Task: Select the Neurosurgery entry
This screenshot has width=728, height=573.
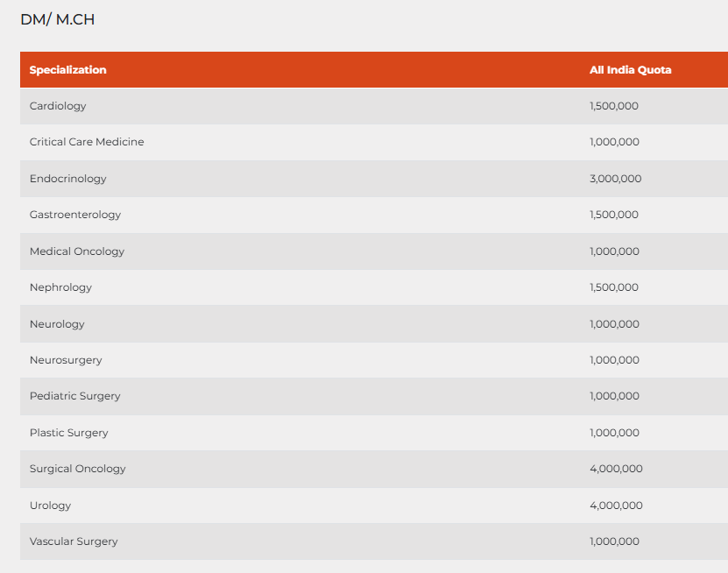Action: point(66,360)
